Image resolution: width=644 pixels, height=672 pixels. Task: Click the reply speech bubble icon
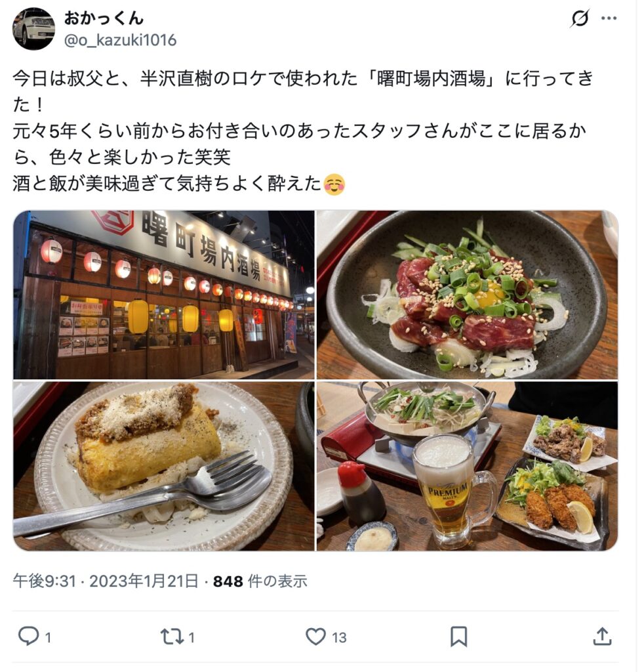[28, 637]
